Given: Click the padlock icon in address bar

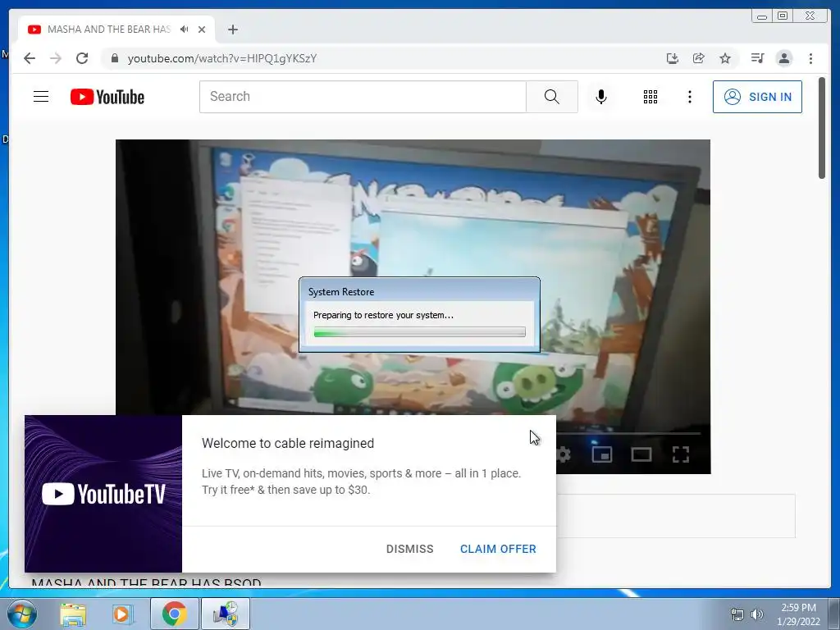Looking at the screenshot, I should [x=114, y=58].
